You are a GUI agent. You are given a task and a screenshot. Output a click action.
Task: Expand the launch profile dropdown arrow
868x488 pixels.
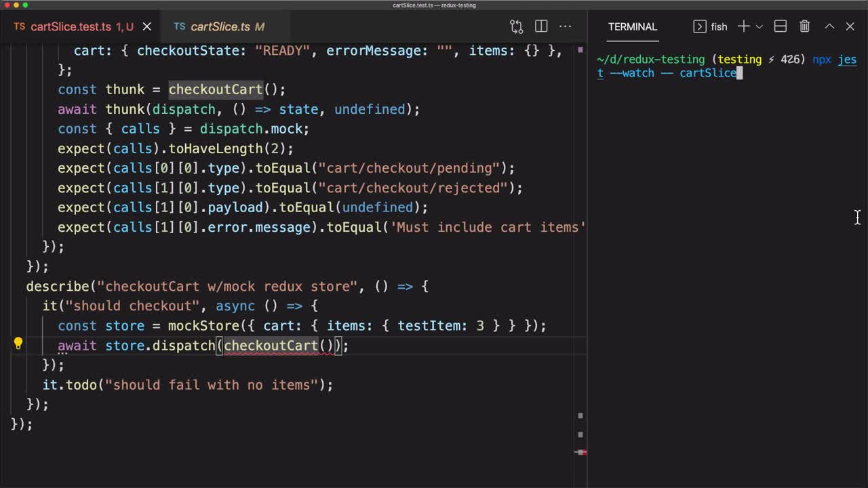pos(759,26)
